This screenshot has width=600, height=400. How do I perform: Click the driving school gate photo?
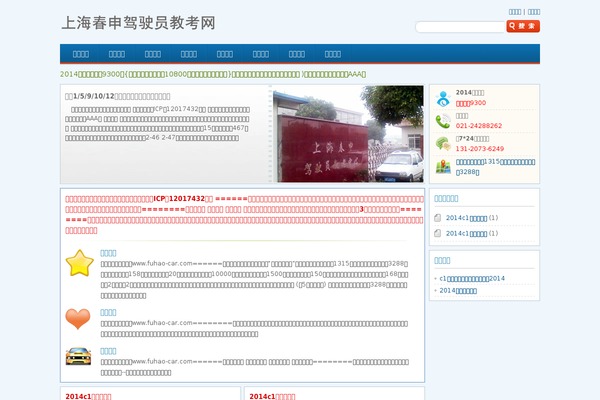click(348, 134)
